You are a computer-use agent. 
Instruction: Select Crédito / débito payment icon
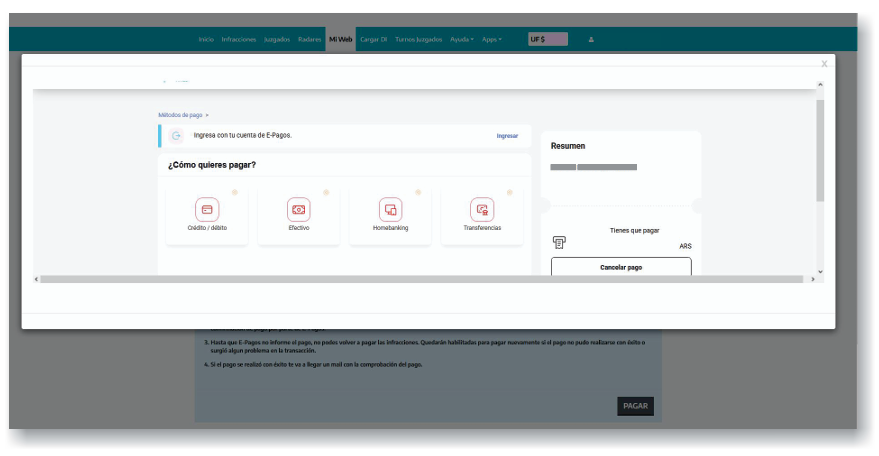pos(207,210)
